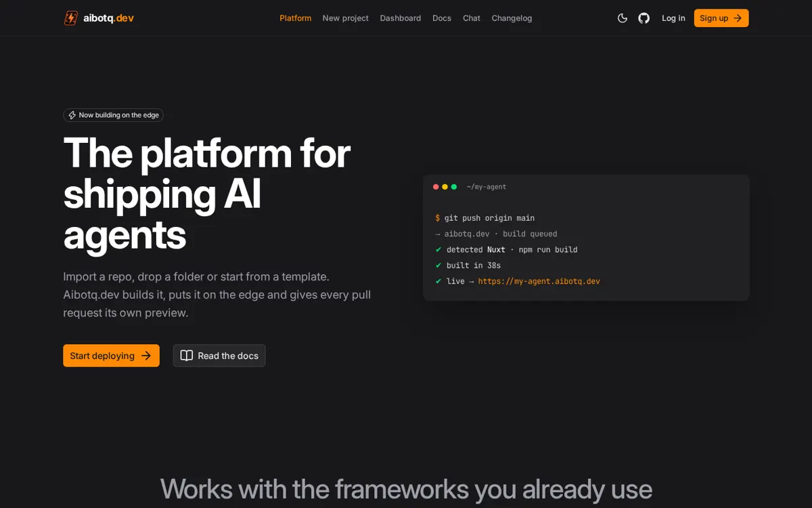Go to New project page
Viewport: 812px width, 508px height.
pyautogui.click(x=346, y=18)
